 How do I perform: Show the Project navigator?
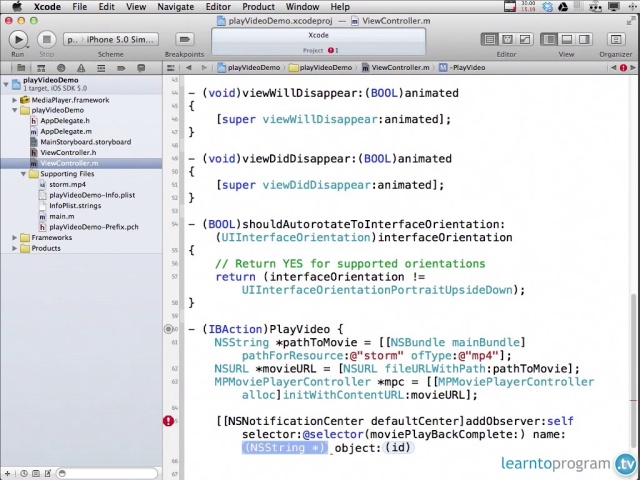click(21, 68)
